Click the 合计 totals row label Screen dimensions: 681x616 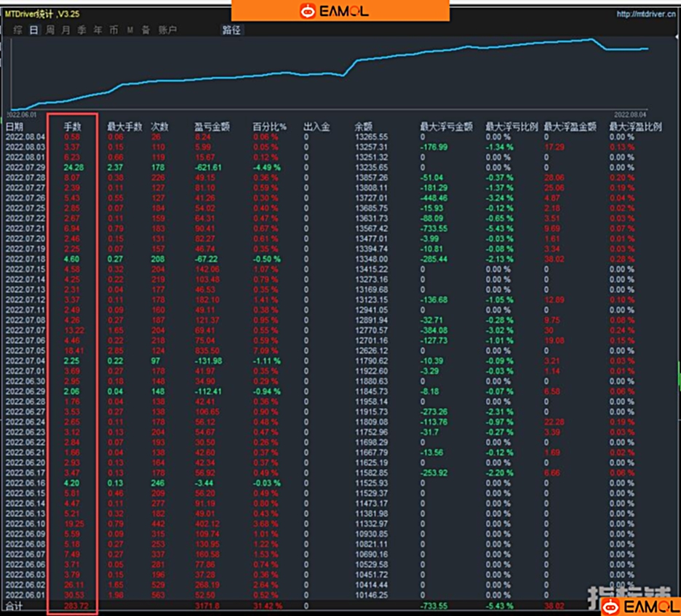14,606
